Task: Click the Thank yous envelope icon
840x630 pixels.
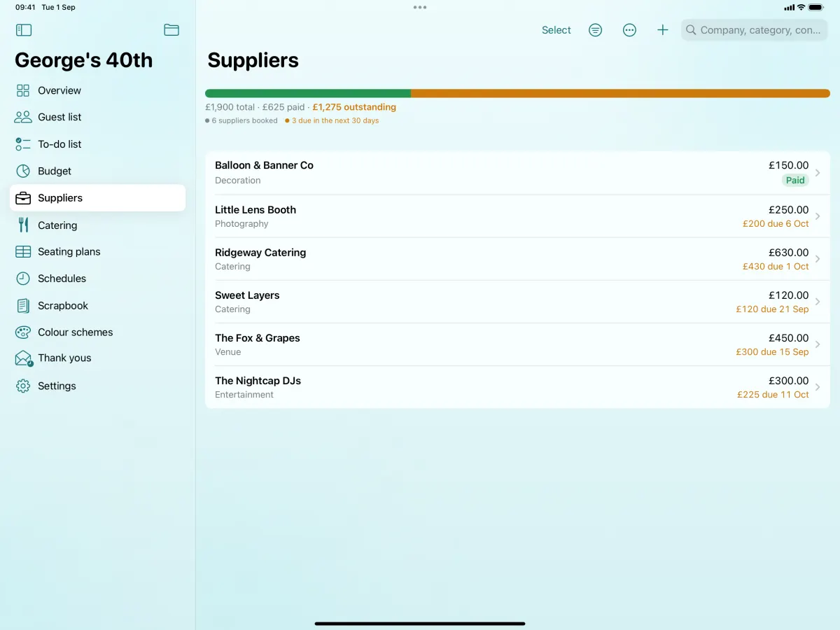Action: coord(23,358)
